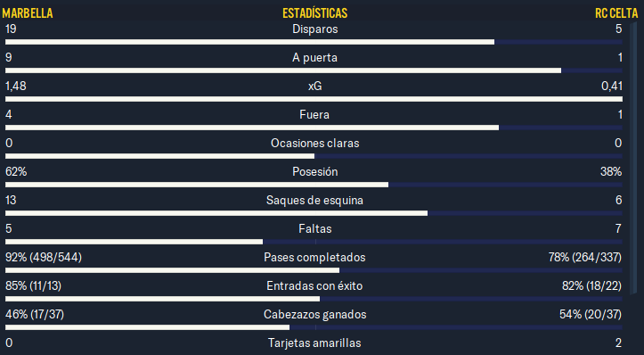
Task: Select the A puerta stat label
Action: pos(315,58)
